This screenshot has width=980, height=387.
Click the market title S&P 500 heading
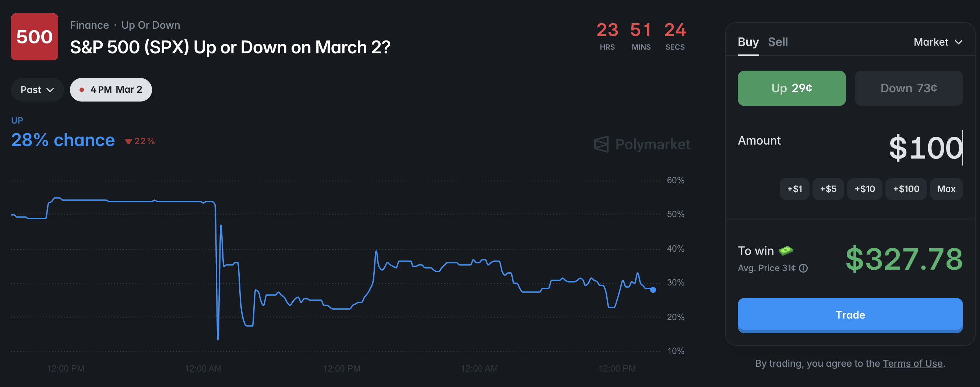[x=230, y=47]
